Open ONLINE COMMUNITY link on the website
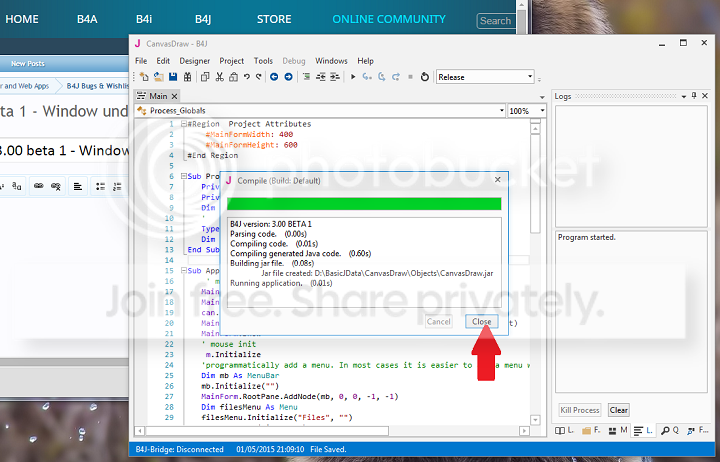 click(x=389, y=19)
